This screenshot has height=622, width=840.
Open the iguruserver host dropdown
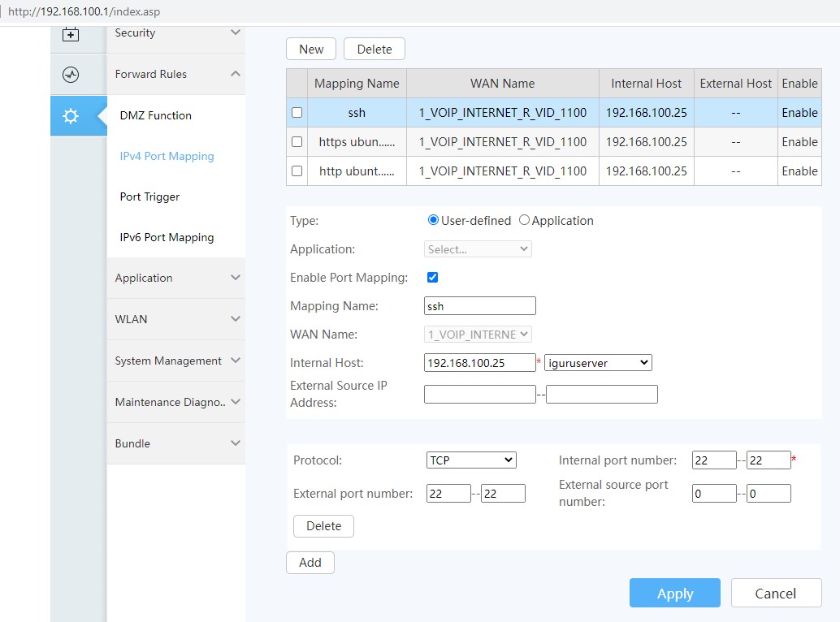tap(598, 363)
